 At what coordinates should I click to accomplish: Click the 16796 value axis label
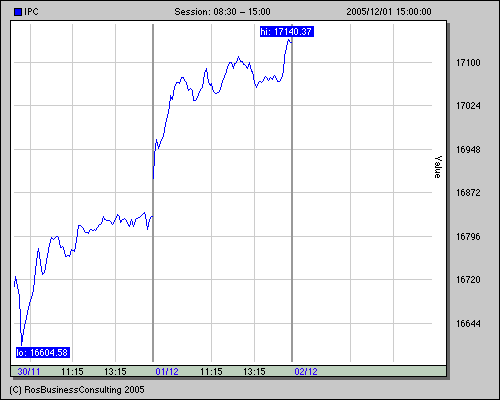point(468,236)
